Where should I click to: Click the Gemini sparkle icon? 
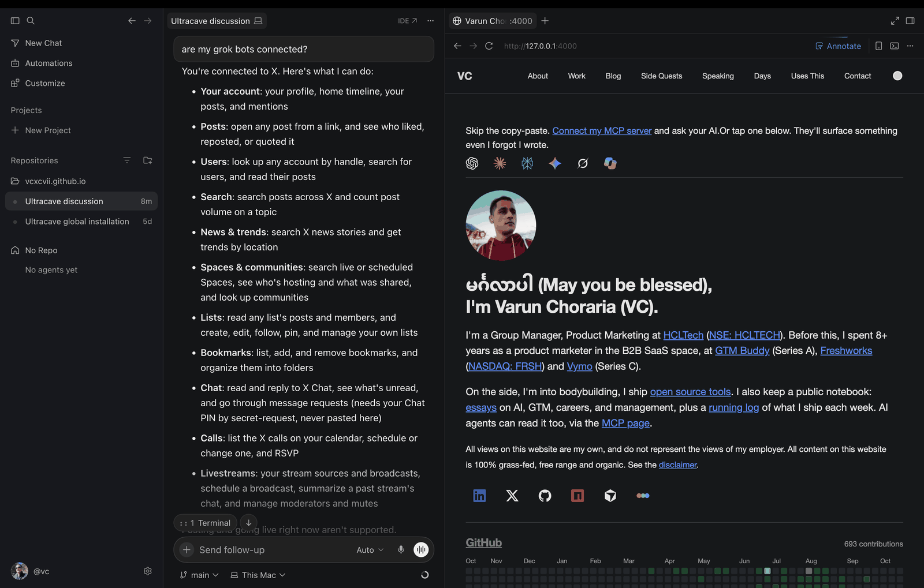point(555,163)
